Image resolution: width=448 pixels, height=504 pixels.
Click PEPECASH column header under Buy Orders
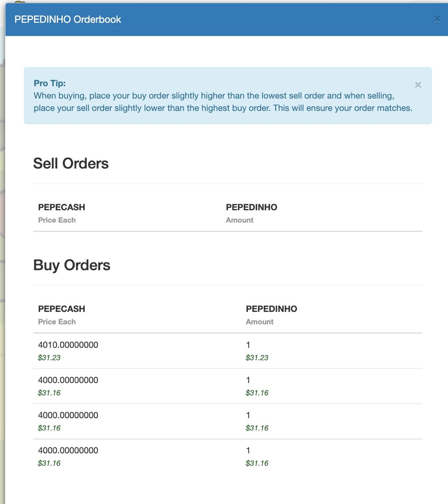point(61,309)
